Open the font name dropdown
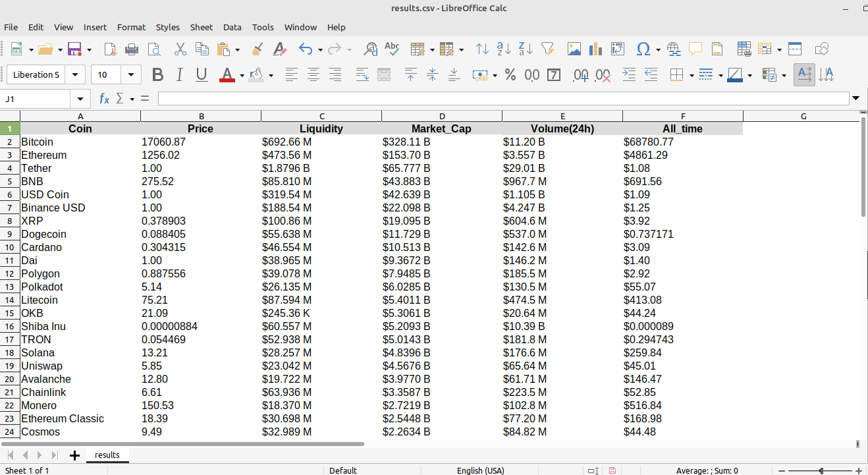The image size is (868, 475). [x=76, y=74]
